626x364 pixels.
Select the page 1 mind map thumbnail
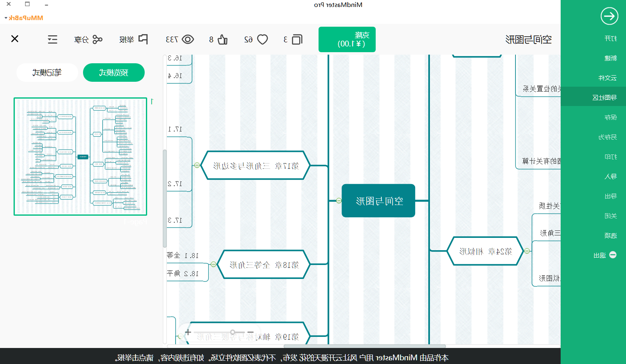(80, 157)
